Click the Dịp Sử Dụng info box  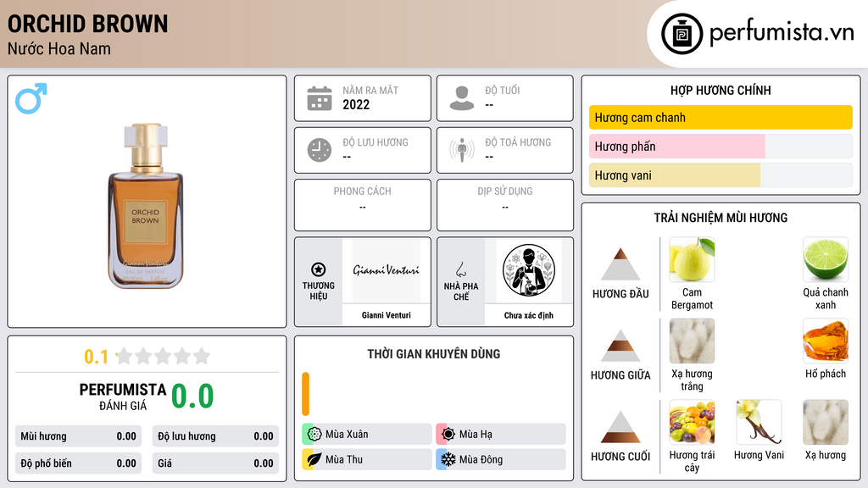click(x=505, y=205)
